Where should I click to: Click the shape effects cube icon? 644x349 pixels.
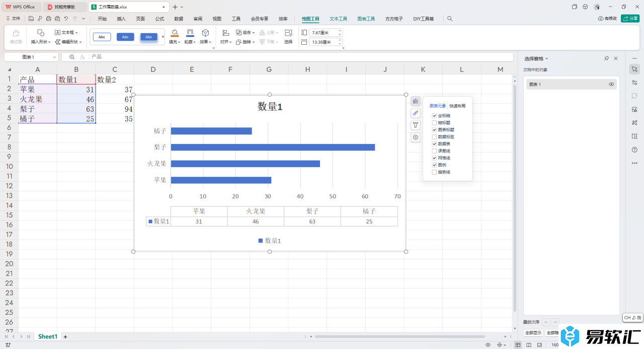(205, 33)
